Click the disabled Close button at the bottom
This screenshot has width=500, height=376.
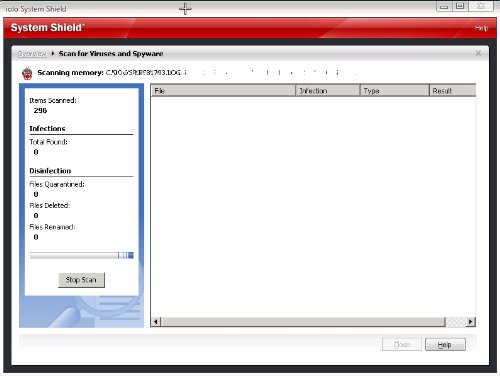click(x=402, y=345)
